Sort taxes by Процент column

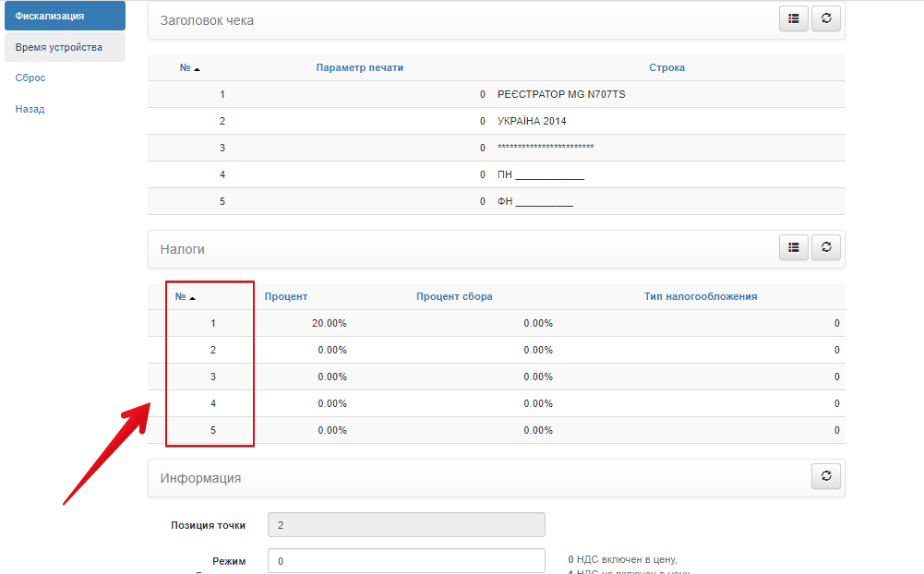[x=286, y=296]
